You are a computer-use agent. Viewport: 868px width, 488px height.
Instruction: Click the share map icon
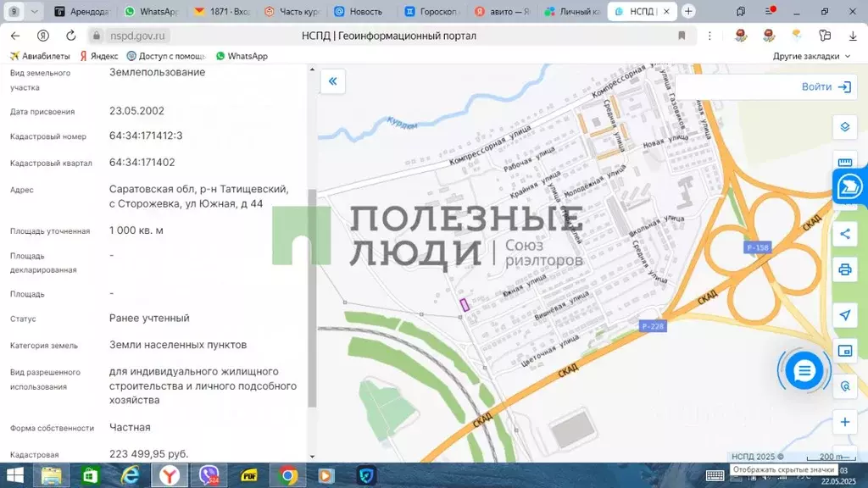(x=845, y=234)
